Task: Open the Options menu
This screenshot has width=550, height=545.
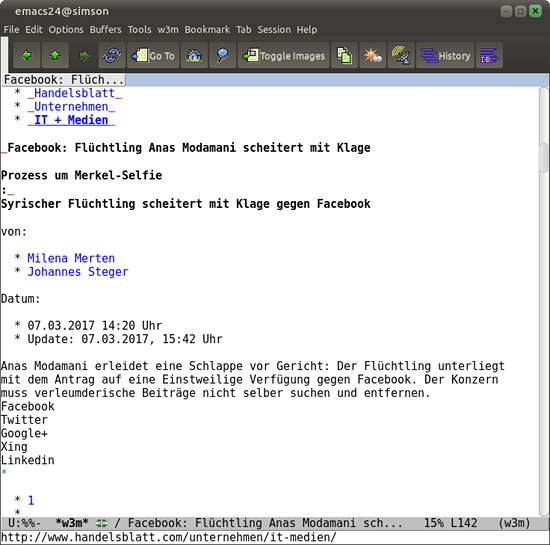Action: pos(66,29)
